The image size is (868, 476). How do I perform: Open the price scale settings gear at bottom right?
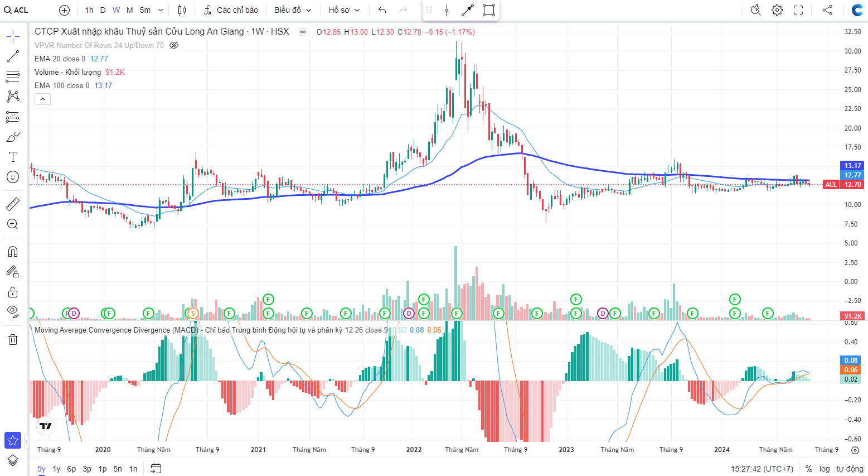point(855,450)
